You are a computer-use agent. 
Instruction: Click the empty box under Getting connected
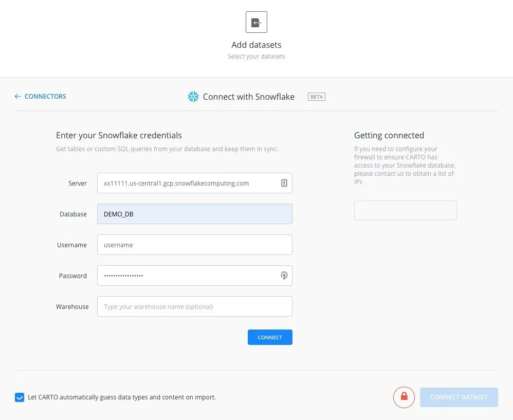(x=405, y=210)
